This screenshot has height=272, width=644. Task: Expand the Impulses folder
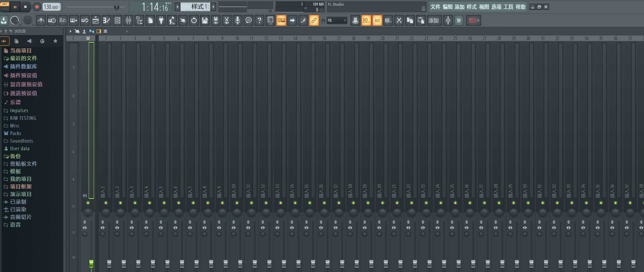[x=19, y=111]
